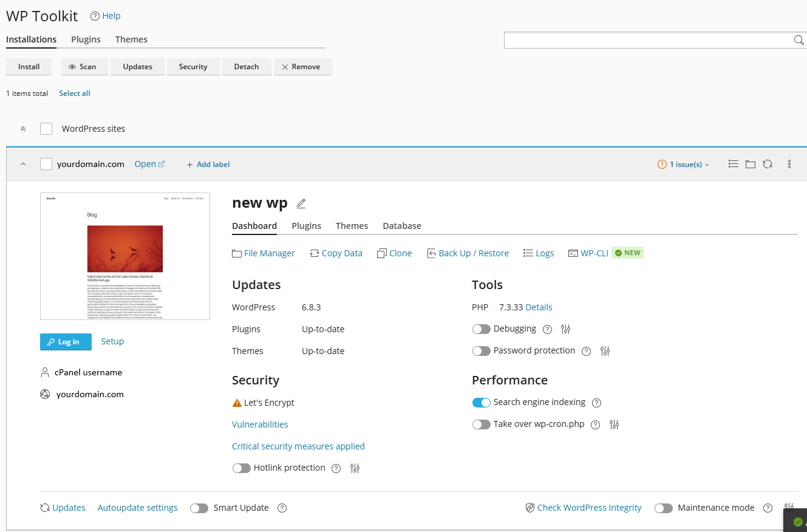Screen dimensions: 807x532
Task: Click the blue Log in button
Action: (x=66, y=342)
